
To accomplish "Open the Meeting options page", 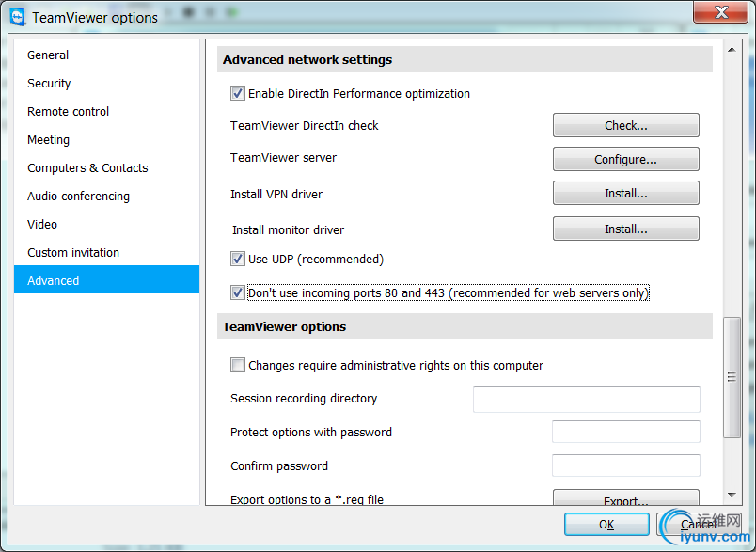I will click(48, 139).
